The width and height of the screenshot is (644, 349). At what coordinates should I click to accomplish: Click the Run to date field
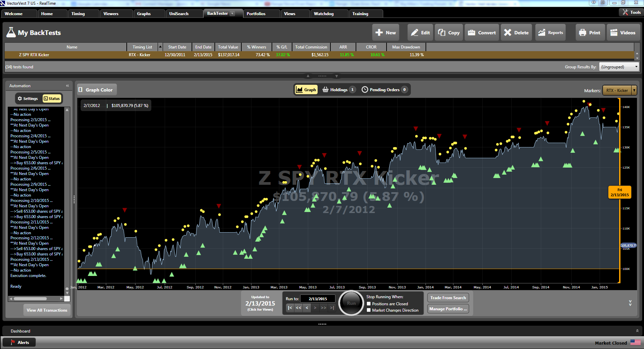tap(318, 299)
